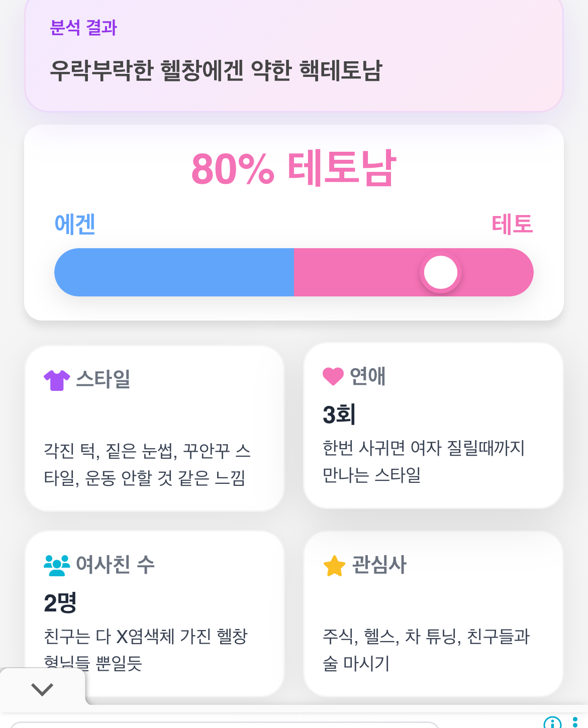Open the 여사친 수 2명 card

tap(154, 614)
